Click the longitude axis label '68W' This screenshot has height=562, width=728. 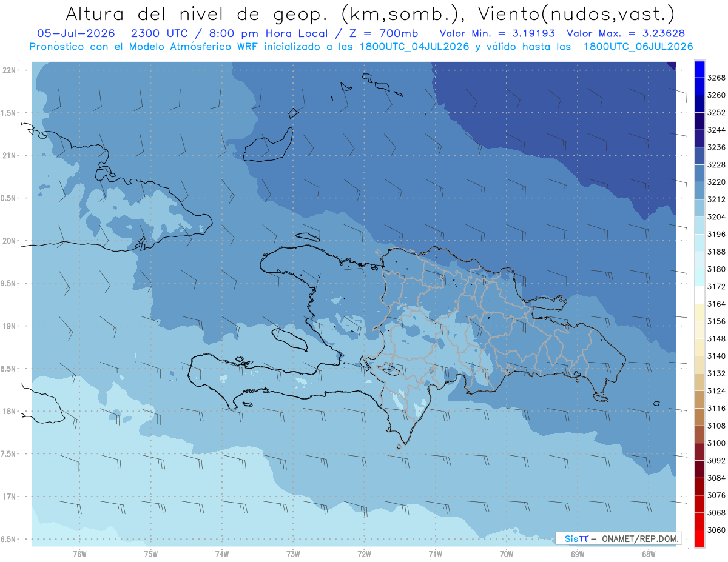(x=649, y=554)
